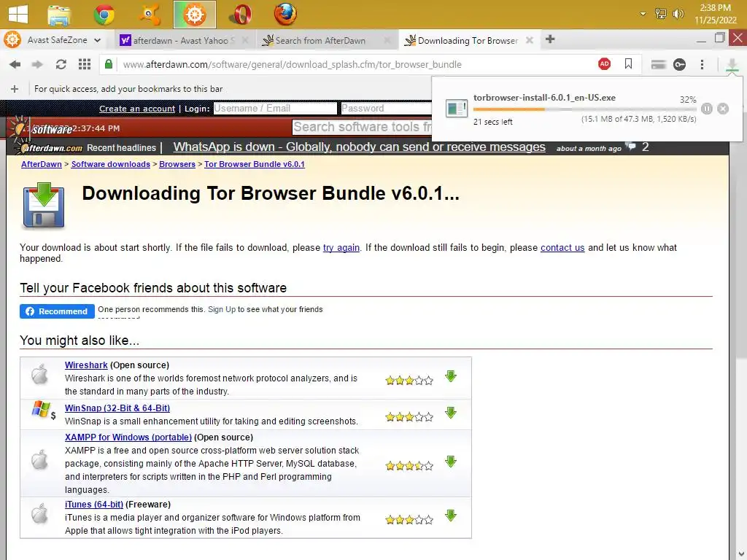This screenshot has height=560, width=747.
Task: Bookmark this page with bookmark icon
Action: [628, 64]
